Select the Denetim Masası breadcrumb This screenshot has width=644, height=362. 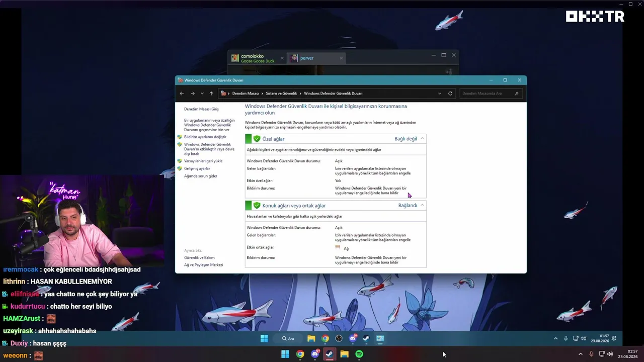(x=246, y=94)
